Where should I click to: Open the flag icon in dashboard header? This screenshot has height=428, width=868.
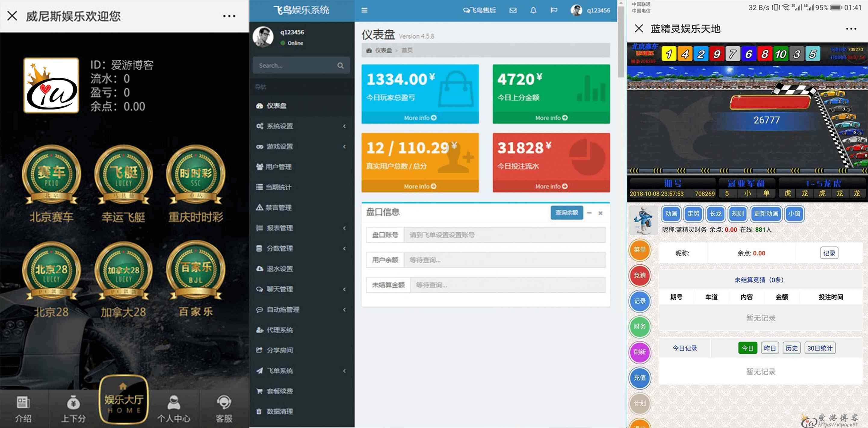point(554,11)
